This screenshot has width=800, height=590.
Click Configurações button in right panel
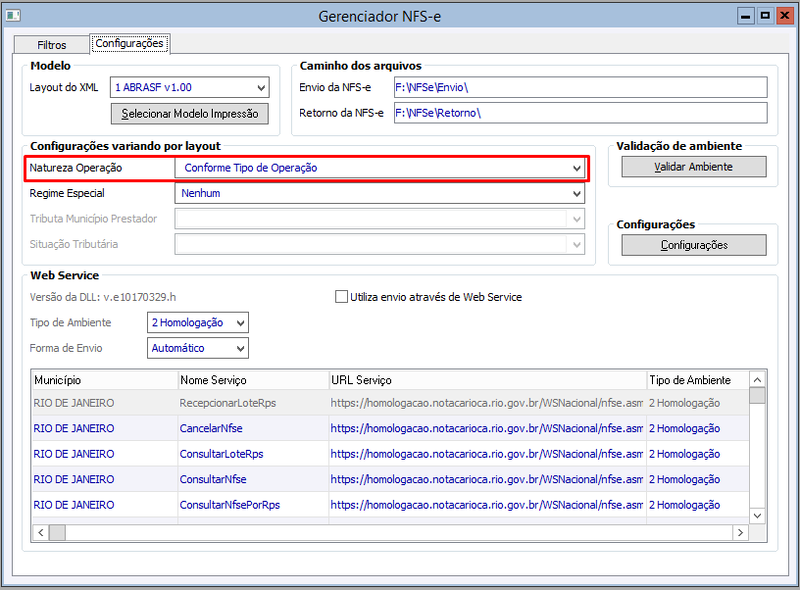tap(694, 245)
